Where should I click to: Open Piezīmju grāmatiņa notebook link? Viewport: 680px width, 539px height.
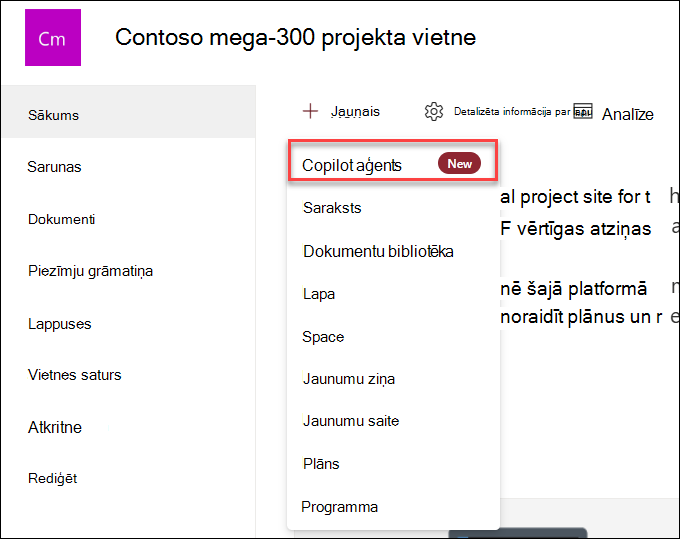point(90,271)
